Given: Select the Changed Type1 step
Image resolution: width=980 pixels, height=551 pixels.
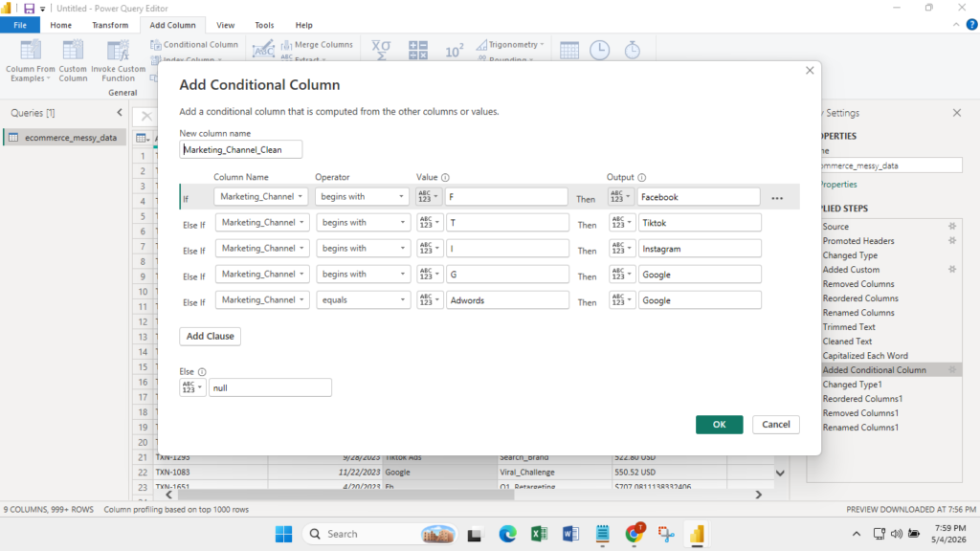Looking at the screenshot, I should click(853, 385).
